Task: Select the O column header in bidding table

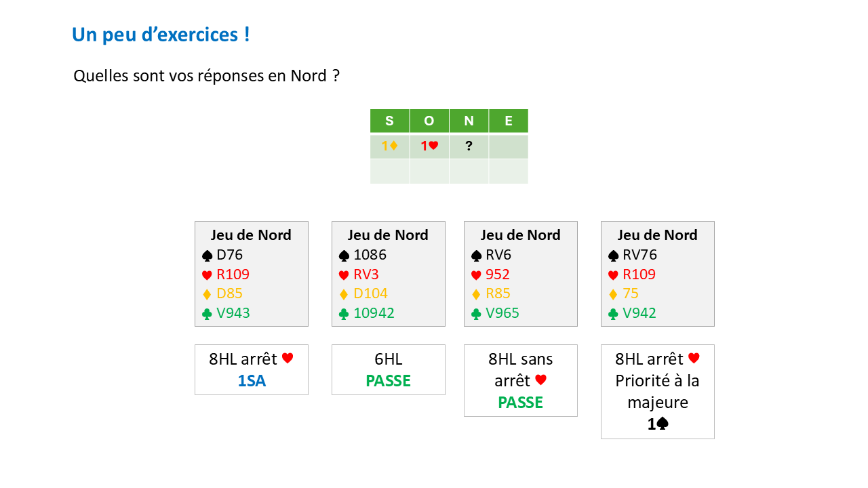Action: pyautogui.click(x=429, y=121)
